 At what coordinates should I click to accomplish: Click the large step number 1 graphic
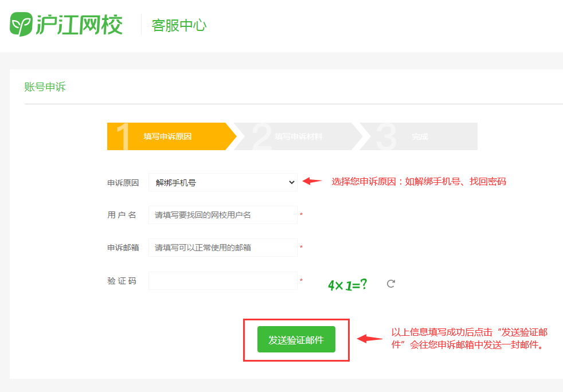(123, 136)
